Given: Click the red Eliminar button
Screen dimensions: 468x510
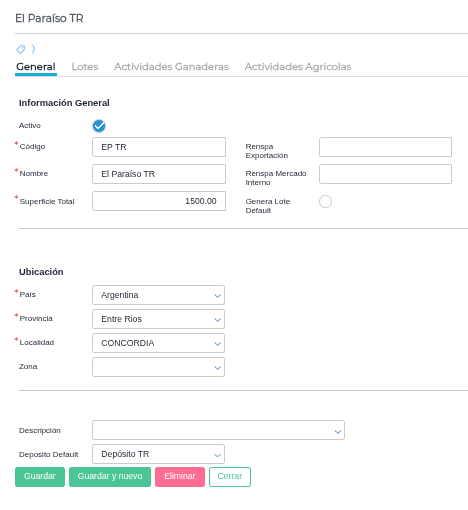Looking at the screenshot, I should tap(180, 477).
